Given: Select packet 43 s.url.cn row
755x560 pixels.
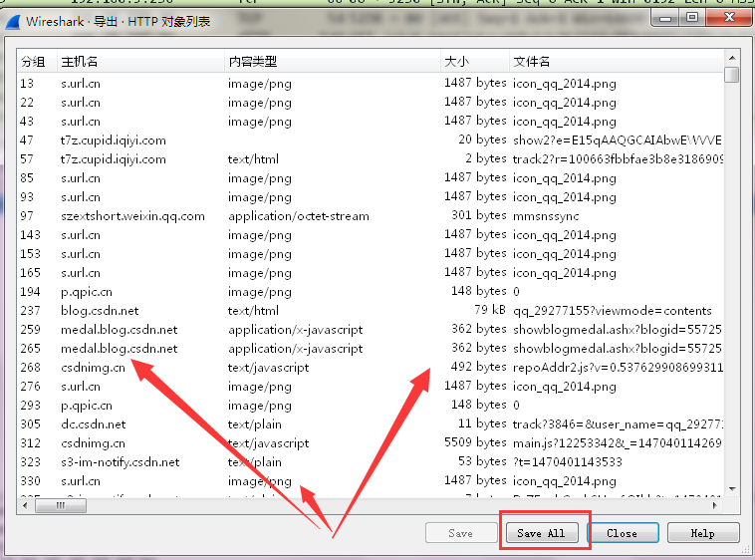Looking at the screenshot, I should tap(370, 122).
